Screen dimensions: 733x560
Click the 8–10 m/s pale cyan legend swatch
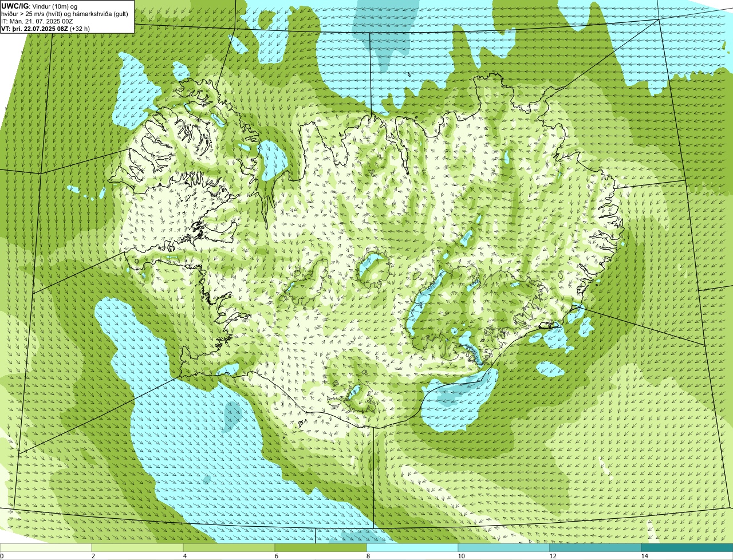[412, 547]
